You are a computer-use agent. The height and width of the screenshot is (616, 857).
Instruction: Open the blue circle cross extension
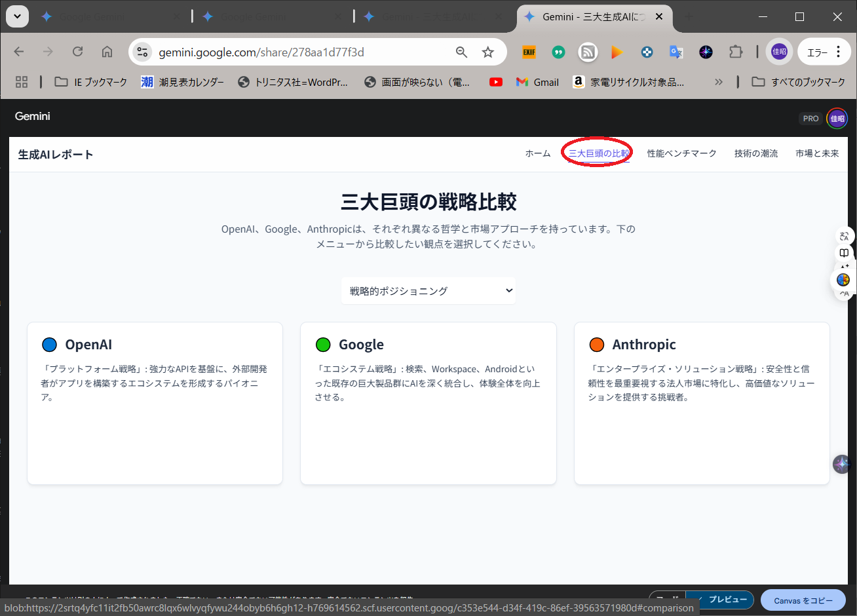[647, 52]
